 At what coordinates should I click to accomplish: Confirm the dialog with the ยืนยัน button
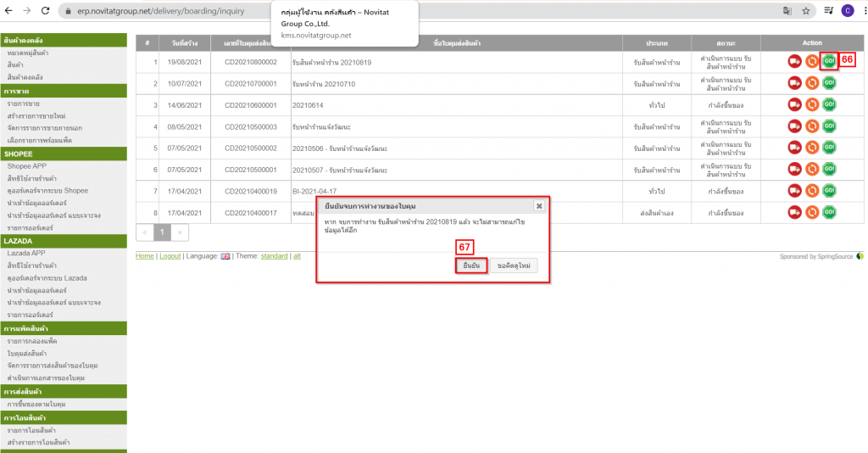tap(470, 266)
